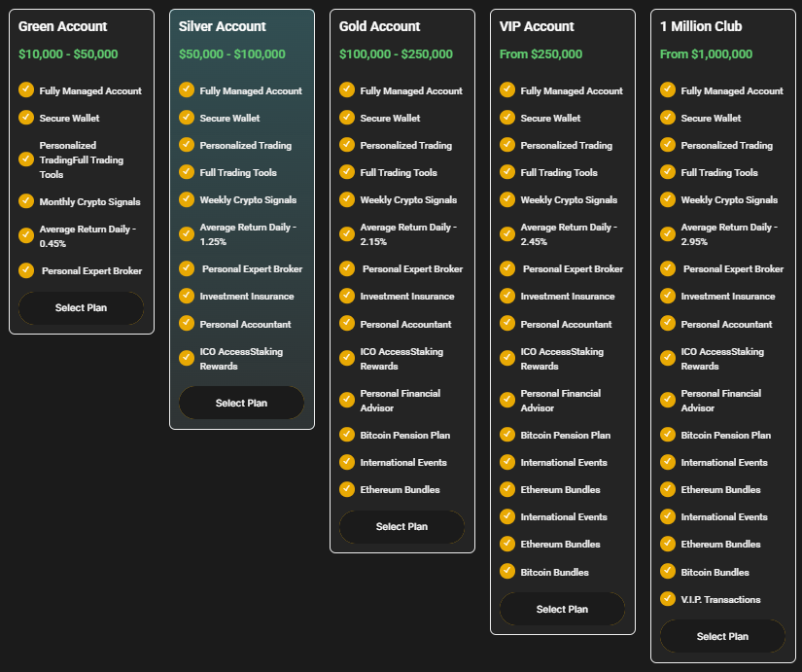802x672 pixels.
Task: Click check icon for Silver Account's Investment Insurance
Action: (x=187, y=296)
